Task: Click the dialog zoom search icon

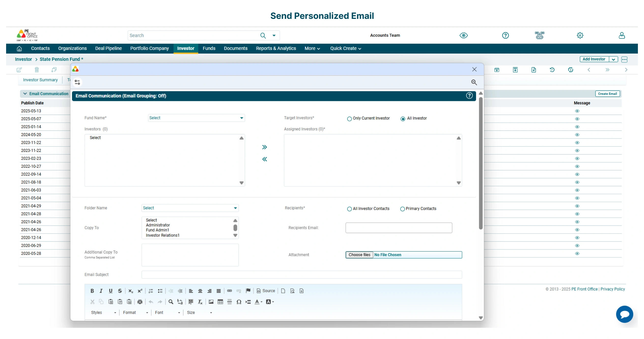Action: [x=474, y=82]
